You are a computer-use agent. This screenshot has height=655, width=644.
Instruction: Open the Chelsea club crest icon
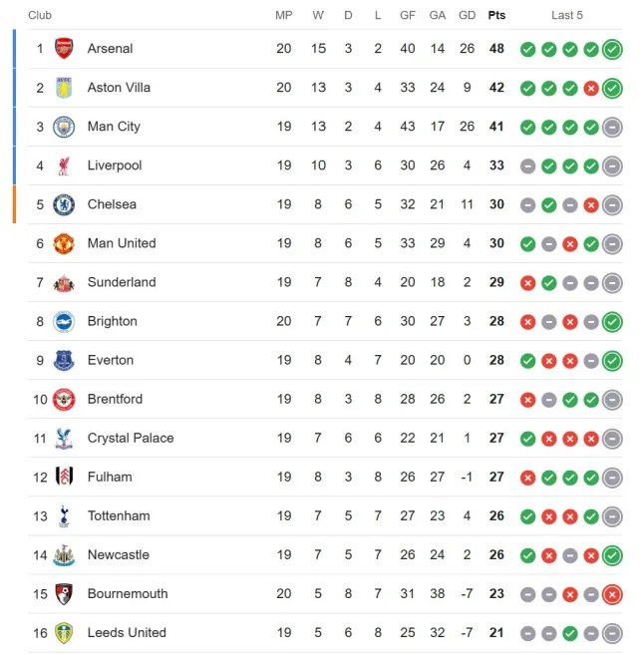pyautogui.click(x=64, y=204)
